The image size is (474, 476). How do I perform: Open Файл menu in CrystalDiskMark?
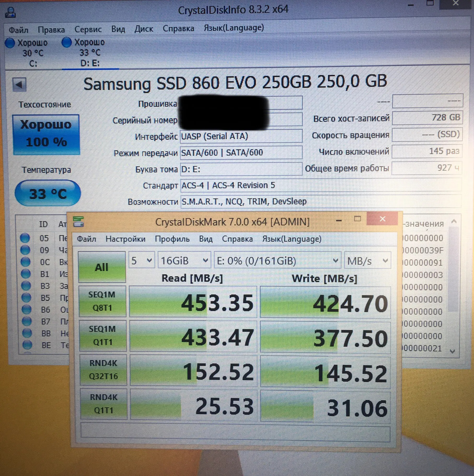click(x=86, y=239)
